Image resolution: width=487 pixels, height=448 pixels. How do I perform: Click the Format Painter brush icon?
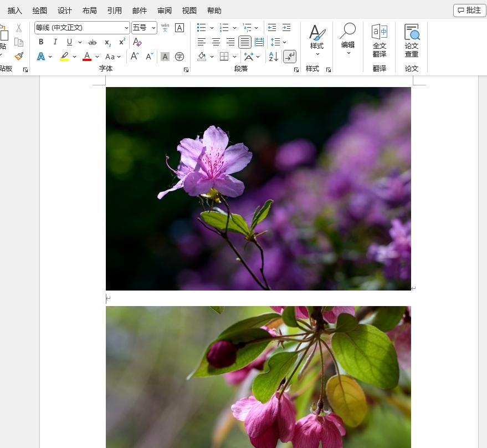(19, 57)
